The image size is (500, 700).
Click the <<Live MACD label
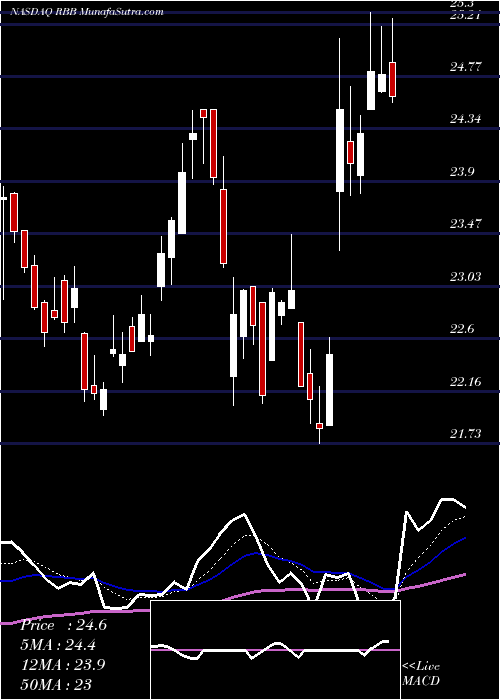point(421,673)
